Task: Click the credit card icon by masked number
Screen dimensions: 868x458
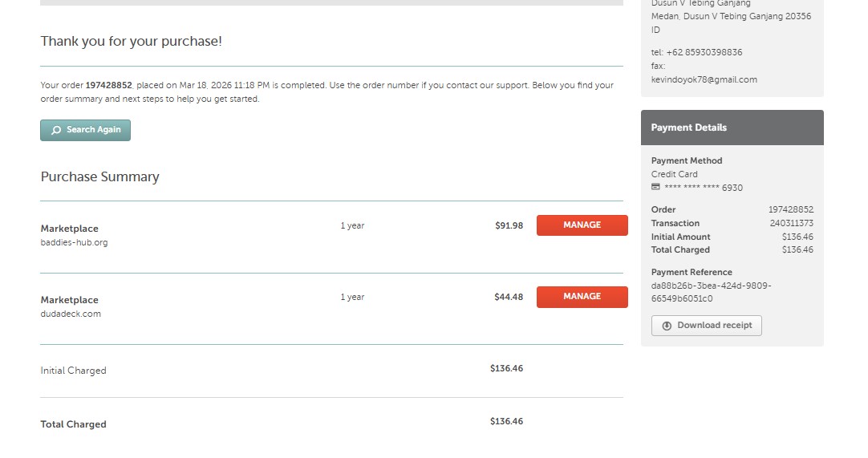Action: click(656, 188)
